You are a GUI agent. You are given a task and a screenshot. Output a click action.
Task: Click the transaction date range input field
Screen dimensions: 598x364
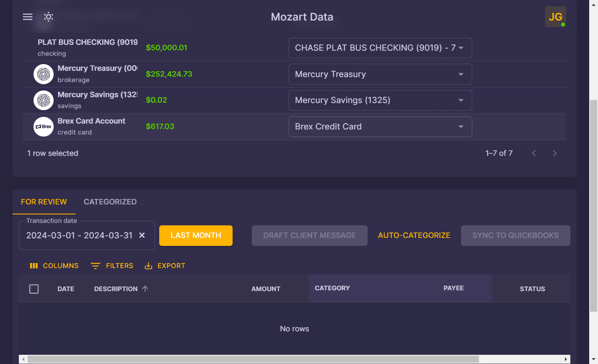pos(80,235)
